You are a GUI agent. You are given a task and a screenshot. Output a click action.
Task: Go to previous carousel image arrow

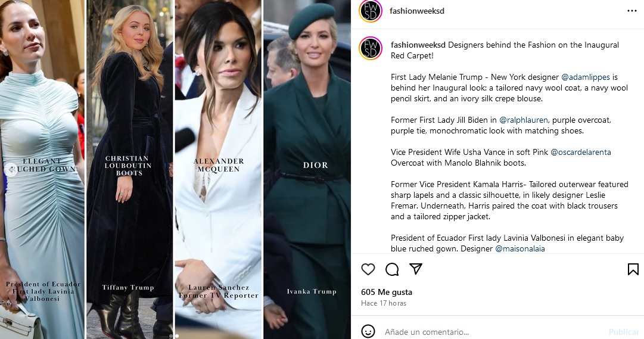pos(11,169)
